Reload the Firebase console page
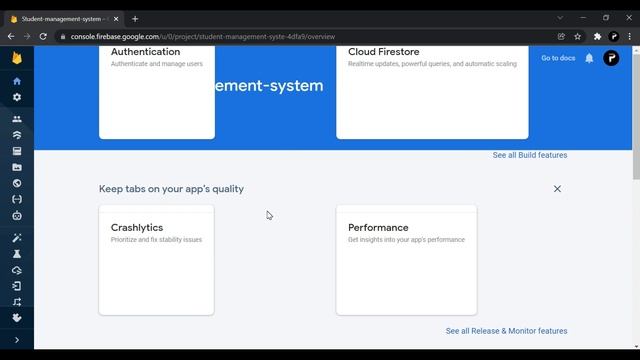The image size is (640, 360). pos(43,36)
